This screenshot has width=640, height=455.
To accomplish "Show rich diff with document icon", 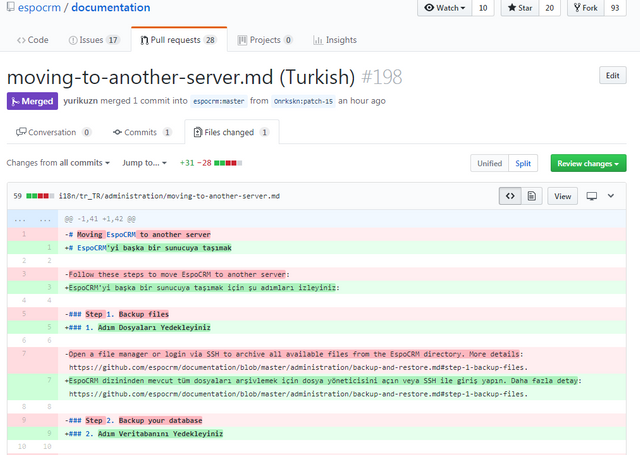I will (x=531, y=196).
